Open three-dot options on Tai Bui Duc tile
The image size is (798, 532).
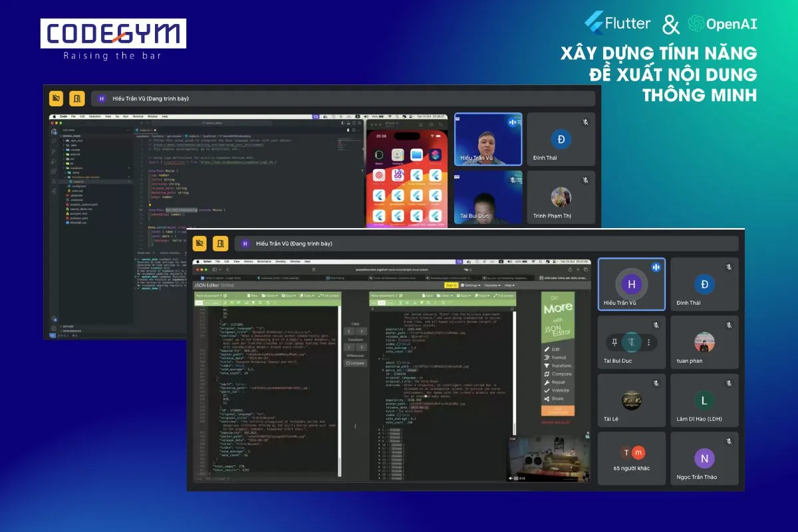click(648, 342)
